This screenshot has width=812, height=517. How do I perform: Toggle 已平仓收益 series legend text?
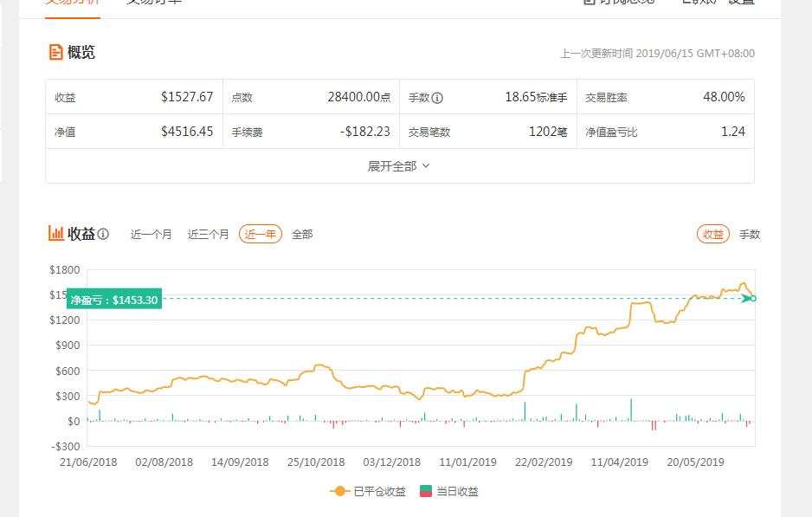pyautogui.click(x=379, y=491)
